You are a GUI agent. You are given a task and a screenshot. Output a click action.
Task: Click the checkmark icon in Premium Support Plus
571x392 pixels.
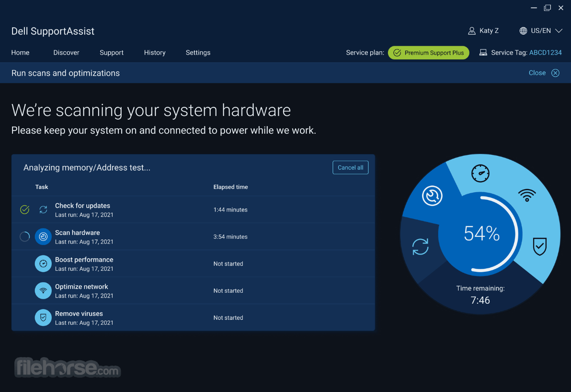[397, 53]
